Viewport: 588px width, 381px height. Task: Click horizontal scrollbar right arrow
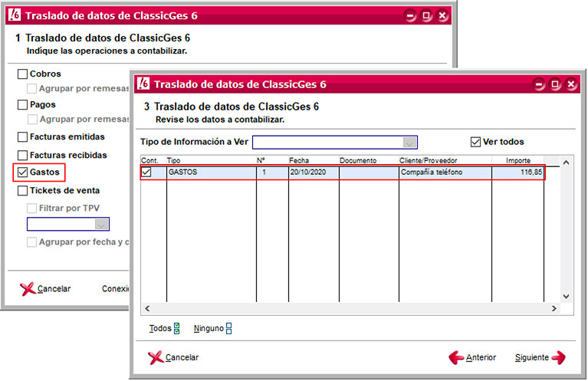(x=554, y=309)
